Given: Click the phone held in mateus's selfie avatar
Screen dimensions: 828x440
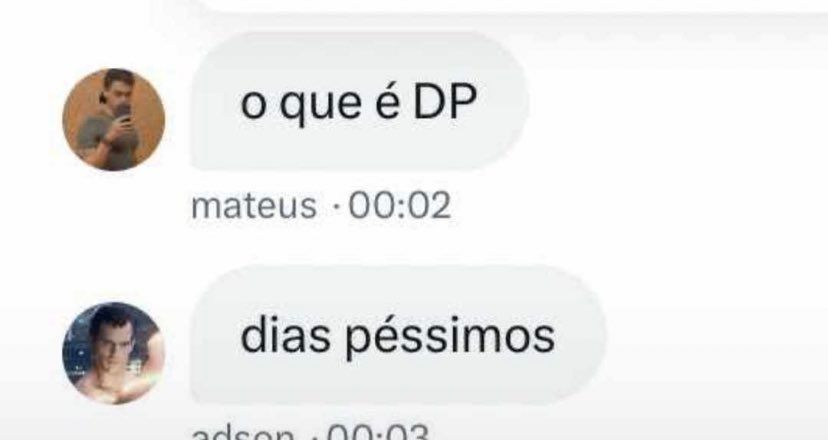Looking at the screenshot, I should coord(123,112).
